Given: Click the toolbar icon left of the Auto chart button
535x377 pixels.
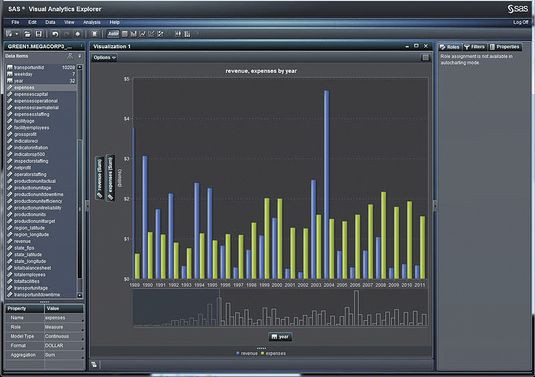Looking at the screenshot, I should [x=95, y=34].
